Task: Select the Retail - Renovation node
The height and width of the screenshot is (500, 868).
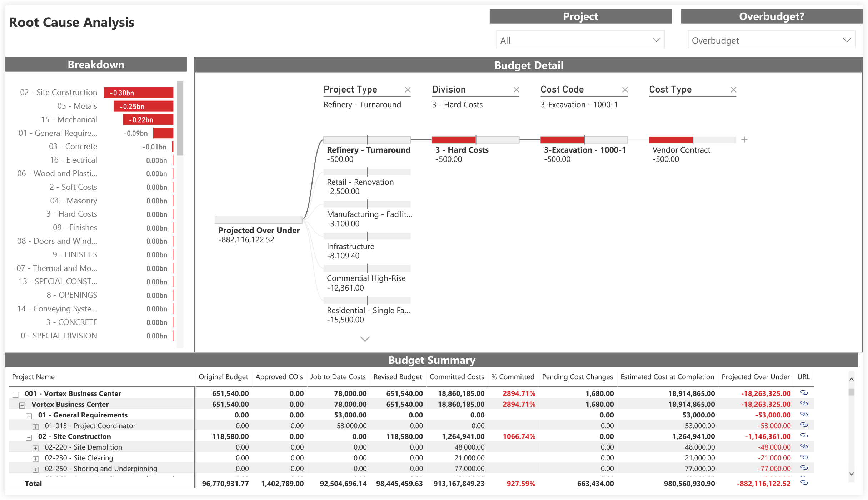Action: coord(367,172)
